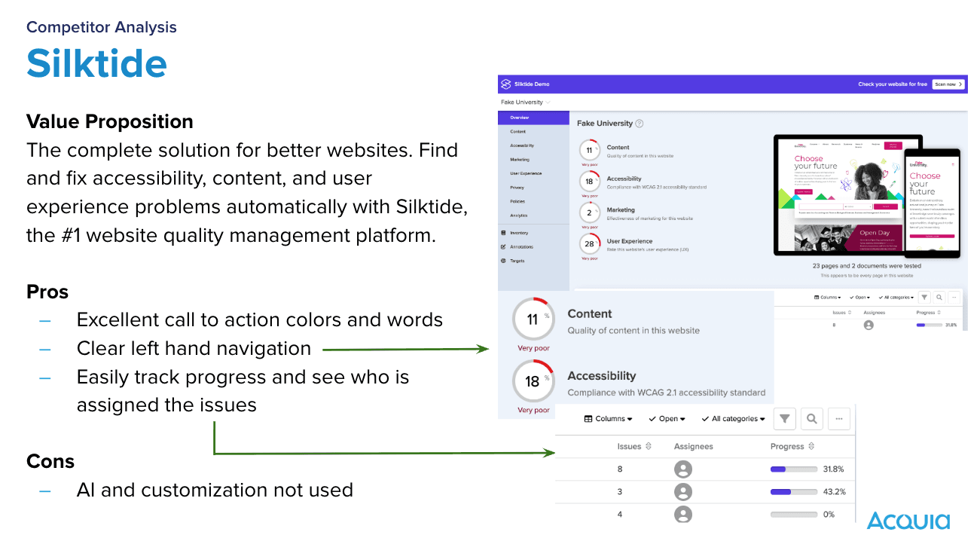Open the User Experience heading beside score circle
The width and height of the screenshot is (980, 544).
629,242
